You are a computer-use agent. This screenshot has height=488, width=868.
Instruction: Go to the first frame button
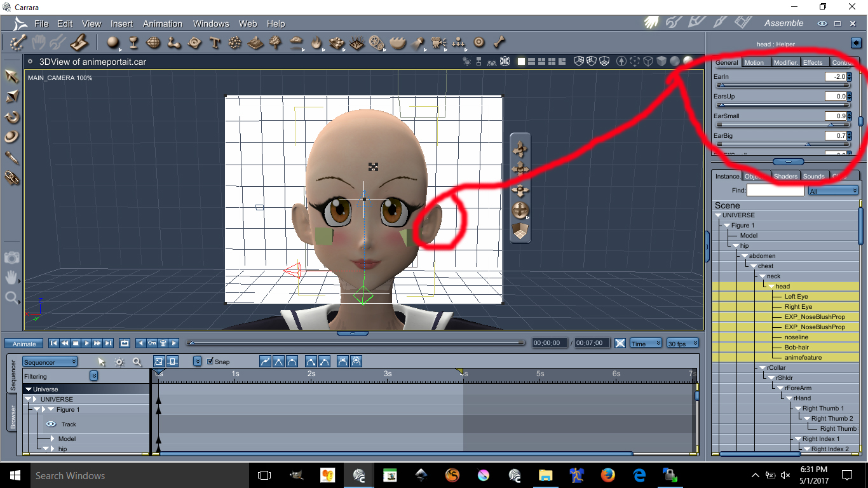(x=54, y=343)
